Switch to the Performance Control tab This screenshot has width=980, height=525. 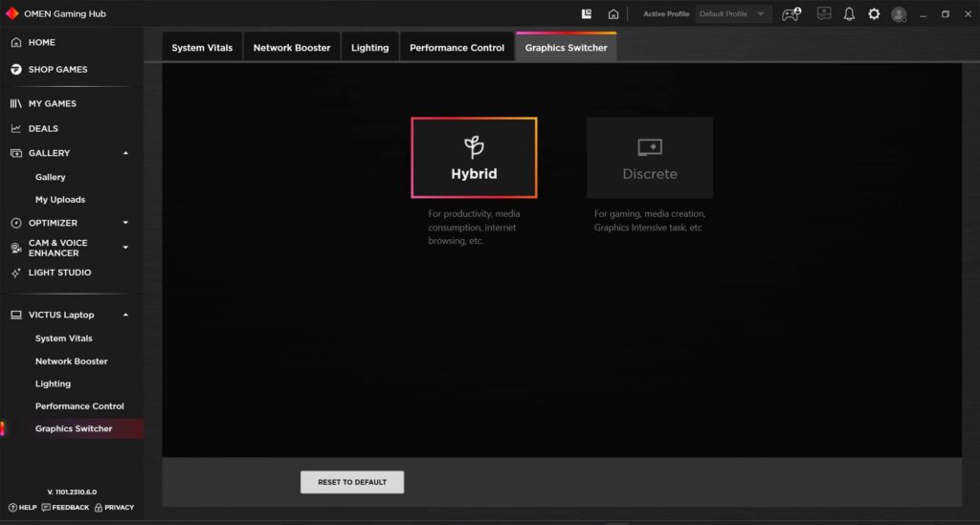[x=457, y=48]
